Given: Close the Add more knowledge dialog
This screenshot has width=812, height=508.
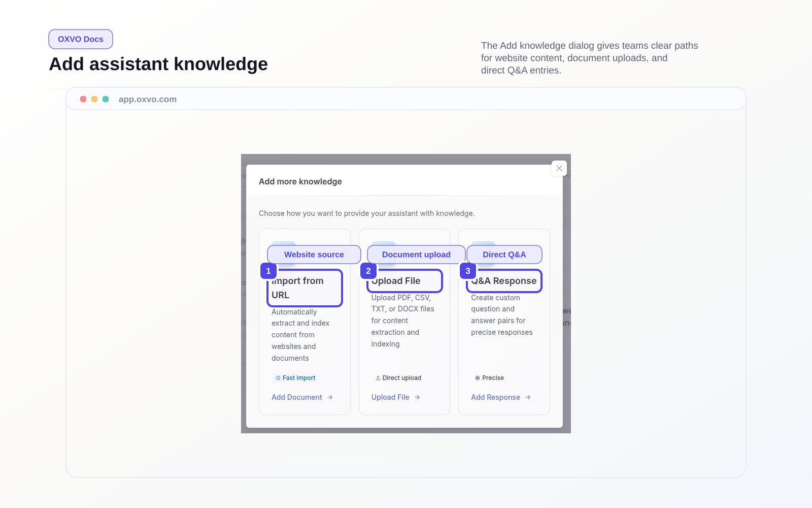Looking at the screenshot, I should point(559,168).
